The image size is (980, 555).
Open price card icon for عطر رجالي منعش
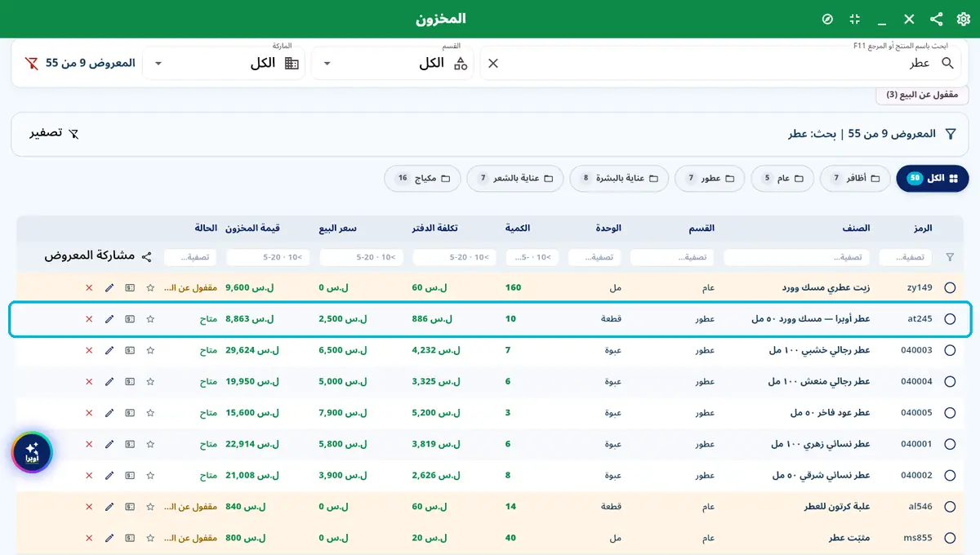click(x=130, y=382)
